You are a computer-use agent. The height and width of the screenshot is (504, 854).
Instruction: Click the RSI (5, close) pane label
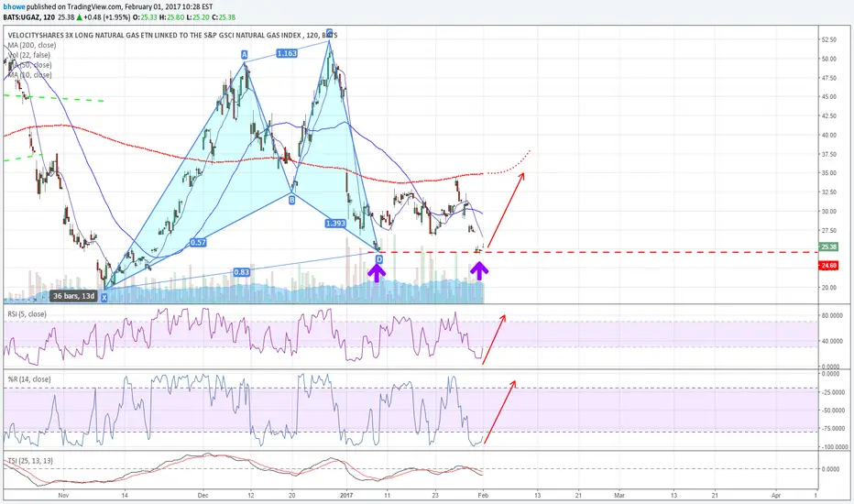[27, 313]
